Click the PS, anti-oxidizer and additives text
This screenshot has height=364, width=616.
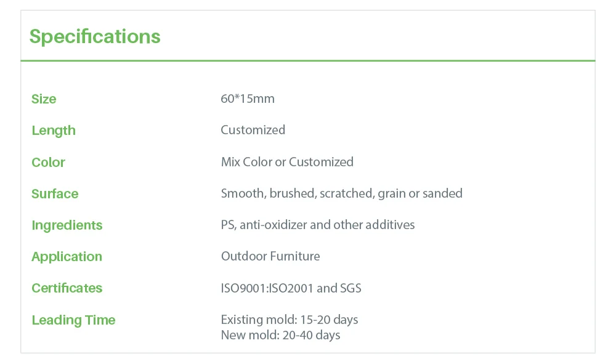point(318,225)
